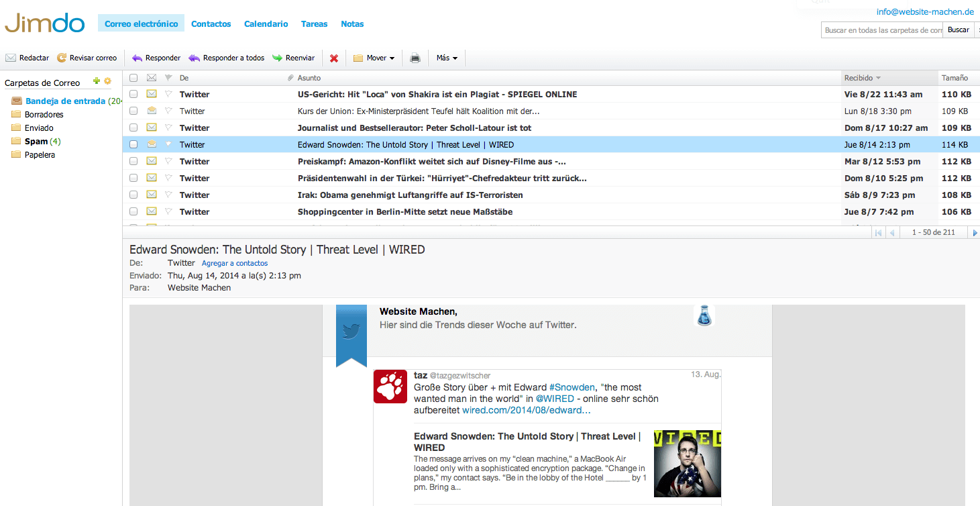Screen dimensions: 980x506
Task: Click the Jimdo logo
Action: [44, 22]
